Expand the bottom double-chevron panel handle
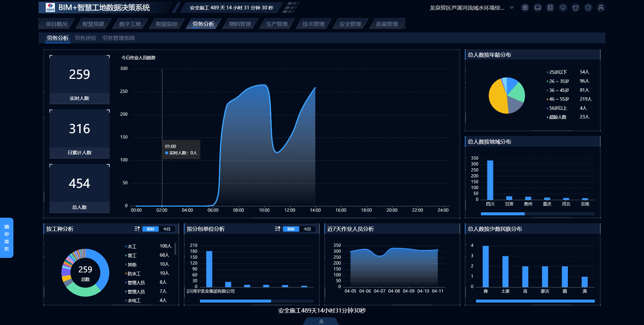Screen dimensions: 644x325 [x=321, y=322]
